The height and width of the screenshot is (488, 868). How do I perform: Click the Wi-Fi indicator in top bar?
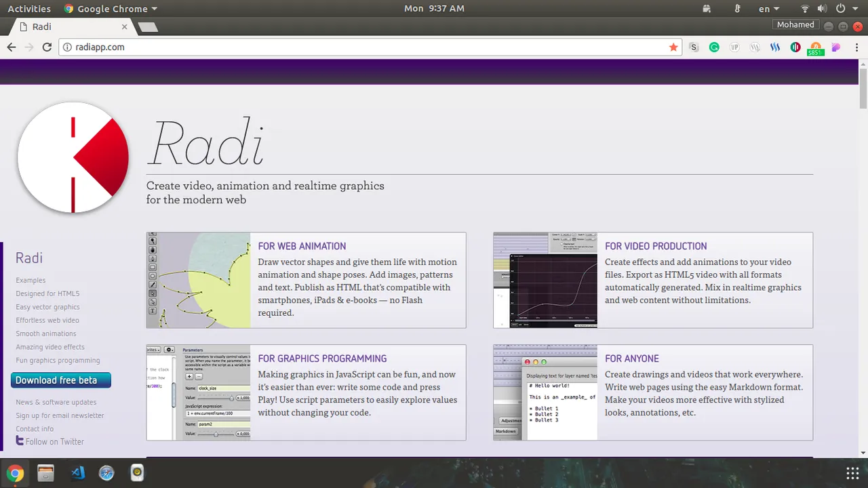coord(805,9)
